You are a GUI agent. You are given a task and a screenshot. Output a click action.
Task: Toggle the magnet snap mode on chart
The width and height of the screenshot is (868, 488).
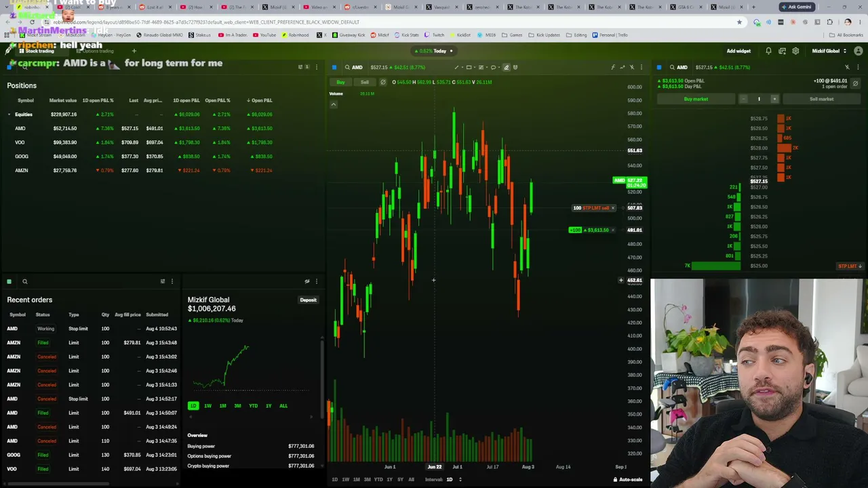point(516,67)
